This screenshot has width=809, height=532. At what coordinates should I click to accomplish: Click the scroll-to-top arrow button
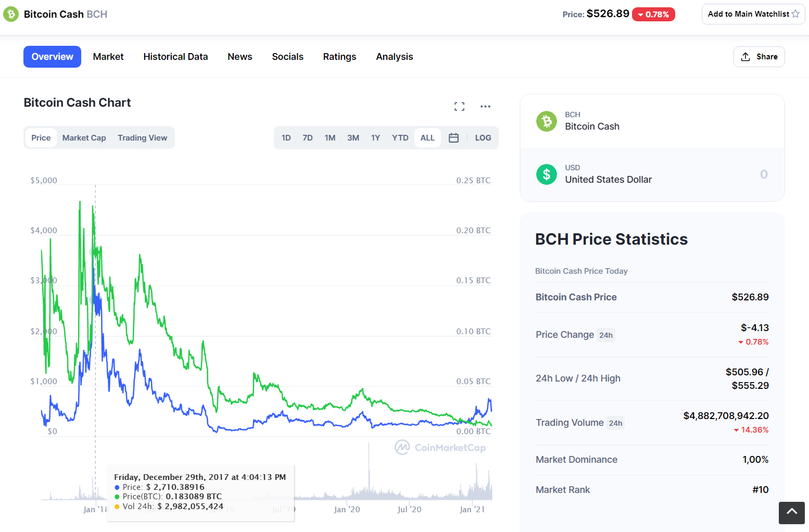pyautogui.click(x=792, y=513)
